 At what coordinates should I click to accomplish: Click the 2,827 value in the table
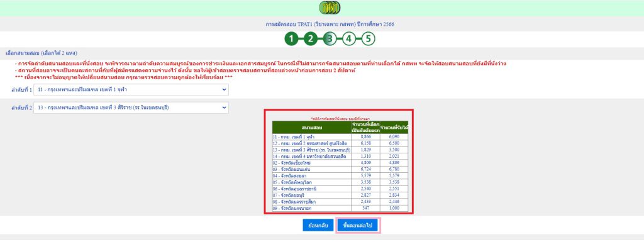(365, 195)
